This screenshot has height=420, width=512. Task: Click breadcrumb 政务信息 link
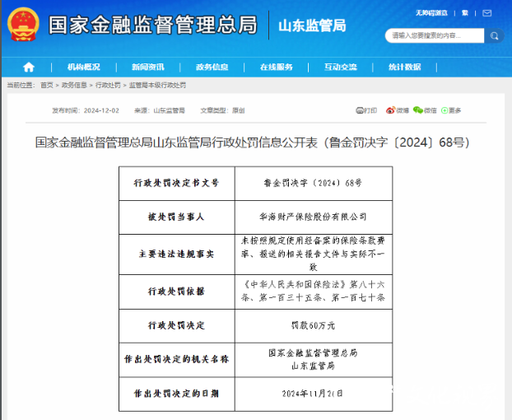click(x=74, y=86)
